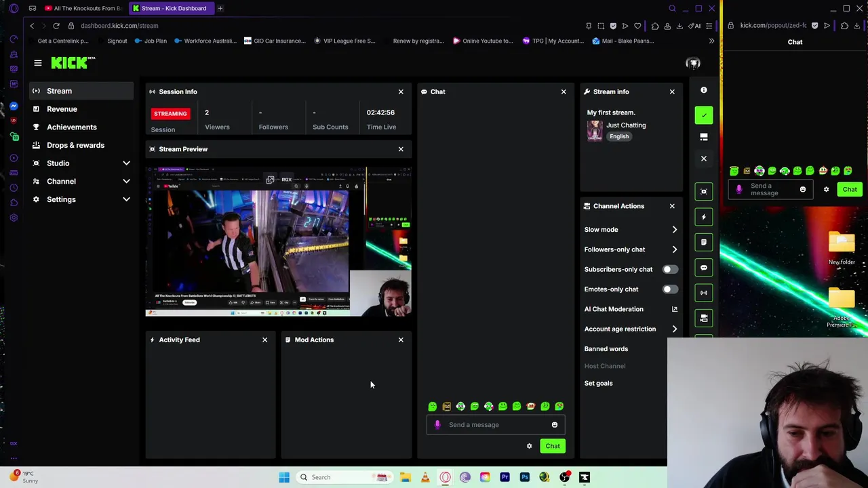Go to Revenue in the sidebar
The width and height of the screenshot is (868, 488).
tap(81, 109)
